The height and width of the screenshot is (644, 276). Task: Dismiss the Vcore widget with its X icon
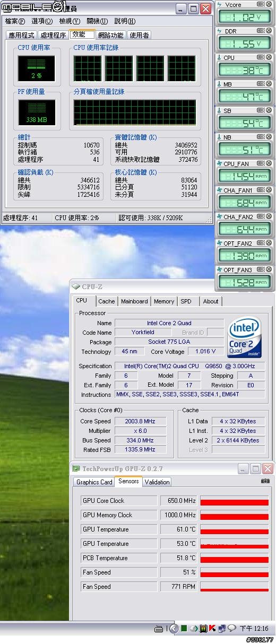(x=269, y=4)
